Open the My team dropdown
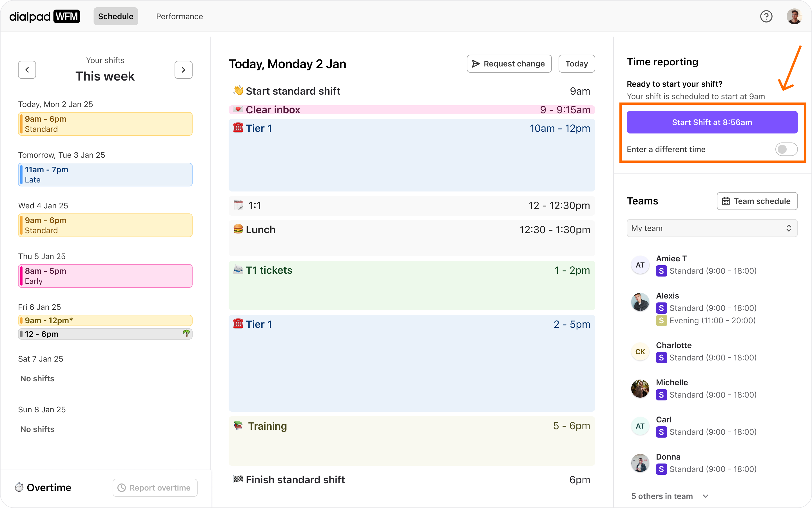The height and width of the screenshot is (508, 812). click(x=712, y=228)
